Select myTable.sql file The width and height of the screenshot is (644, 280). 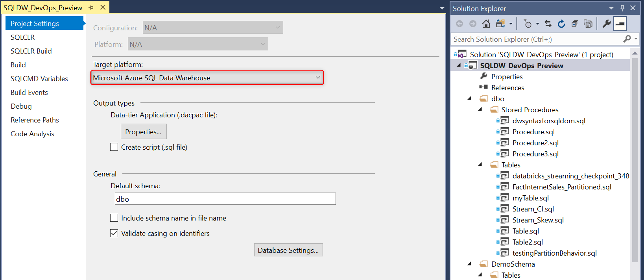point(530,198)
